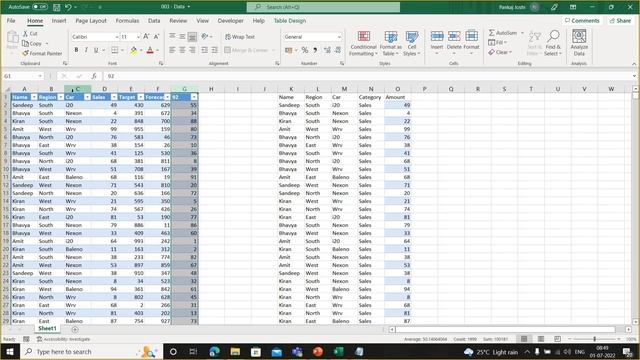
Task: Click the Format cells icon
Action: pyautogui.click(x=471, y=36)
